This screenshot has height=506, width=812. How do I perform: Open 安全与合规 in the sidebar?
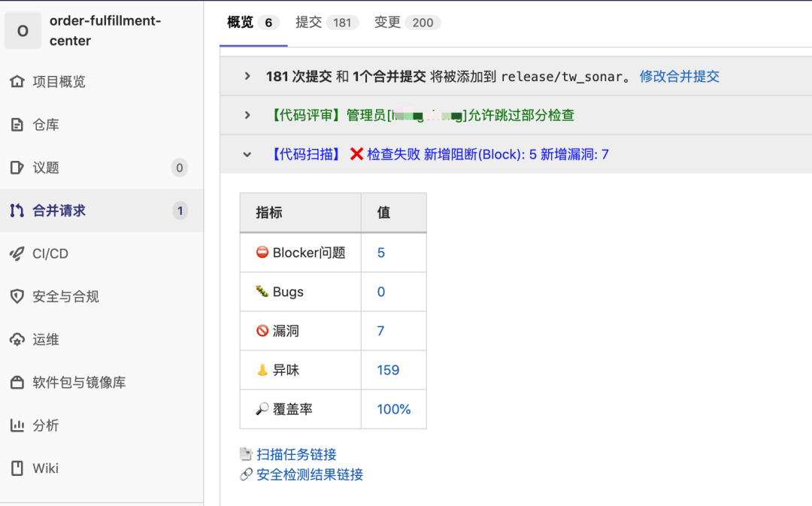point(101,296)
